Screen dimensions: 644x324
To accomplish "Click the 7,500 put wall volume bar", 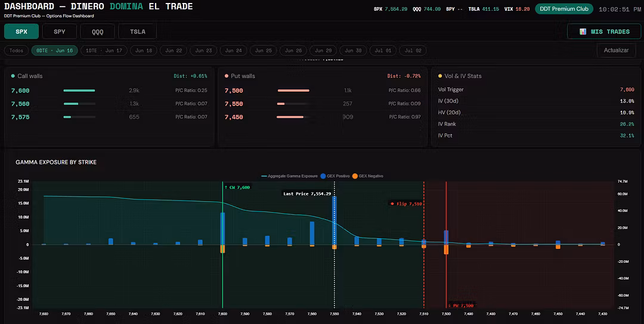I will pyautogui.click(x=293, y=91).
